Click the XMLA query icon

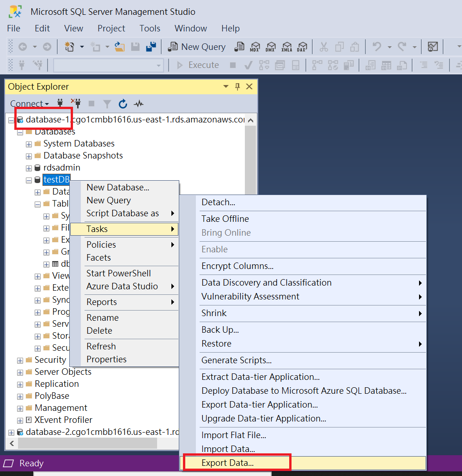point(286,47)
